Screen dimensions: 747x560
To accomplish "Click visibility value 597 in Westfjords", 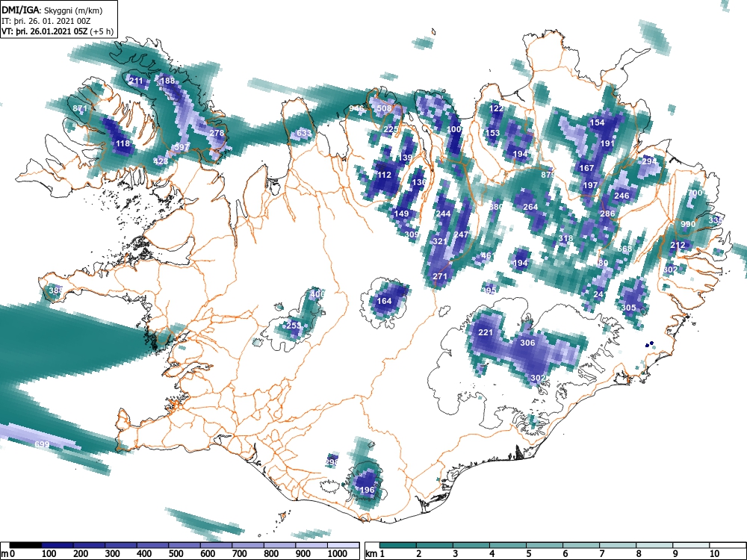I will tap(182, 148).
